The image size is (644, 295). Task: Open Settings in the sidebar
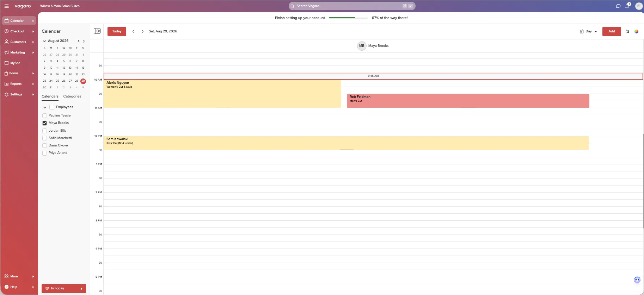(19, 94)
